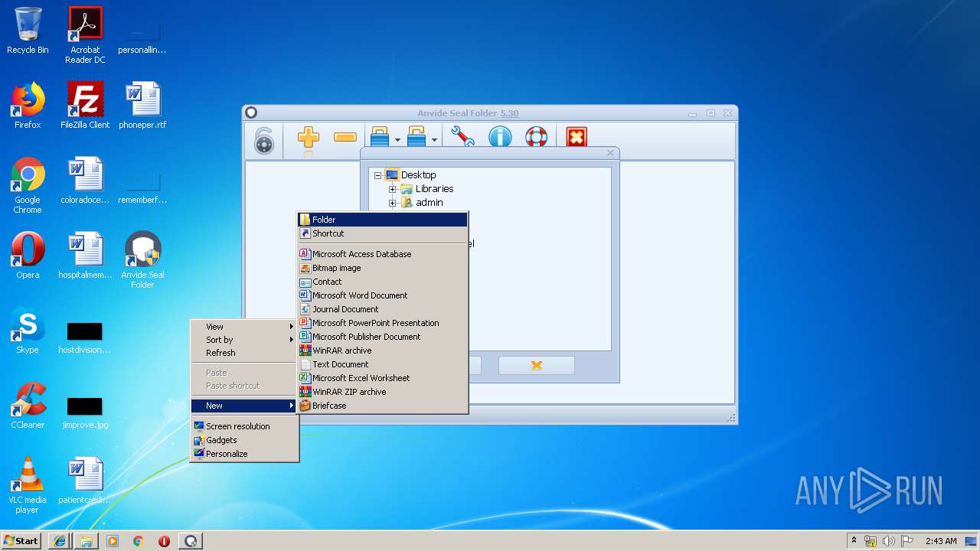Screen dimensions: 980x551
Task: Select Libraries in folder tree
Action: coord(434,189)
